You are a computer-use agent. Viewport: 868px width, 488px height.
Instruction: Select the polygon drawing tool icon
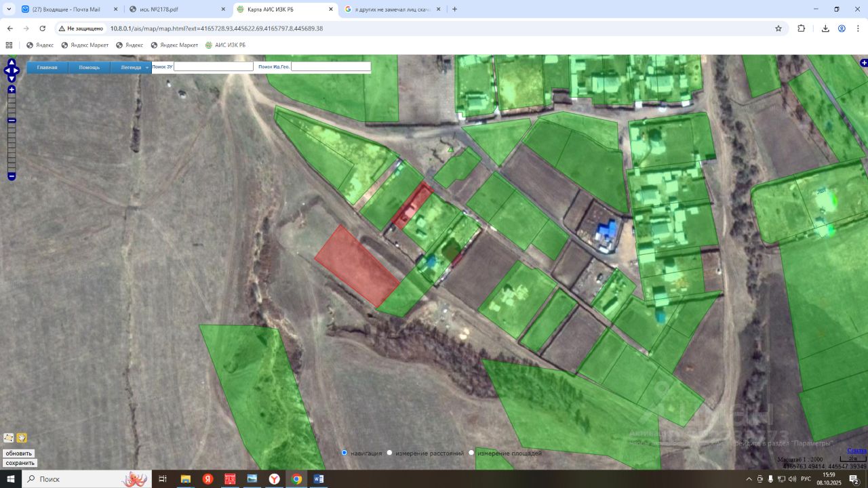tap(9, 438)
